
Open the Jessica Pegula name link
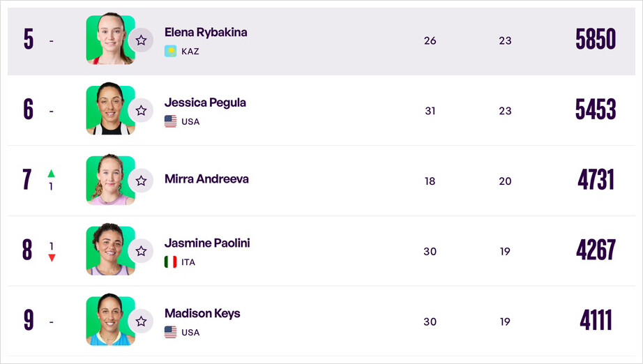(x=205, y=103)
